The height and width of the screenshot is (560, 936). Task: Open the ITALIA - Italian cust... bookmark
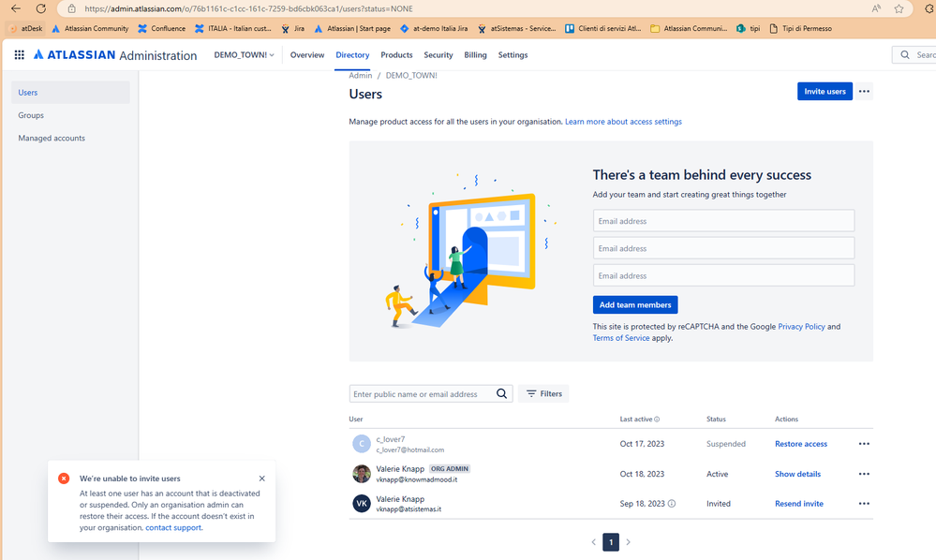point(233,29)
